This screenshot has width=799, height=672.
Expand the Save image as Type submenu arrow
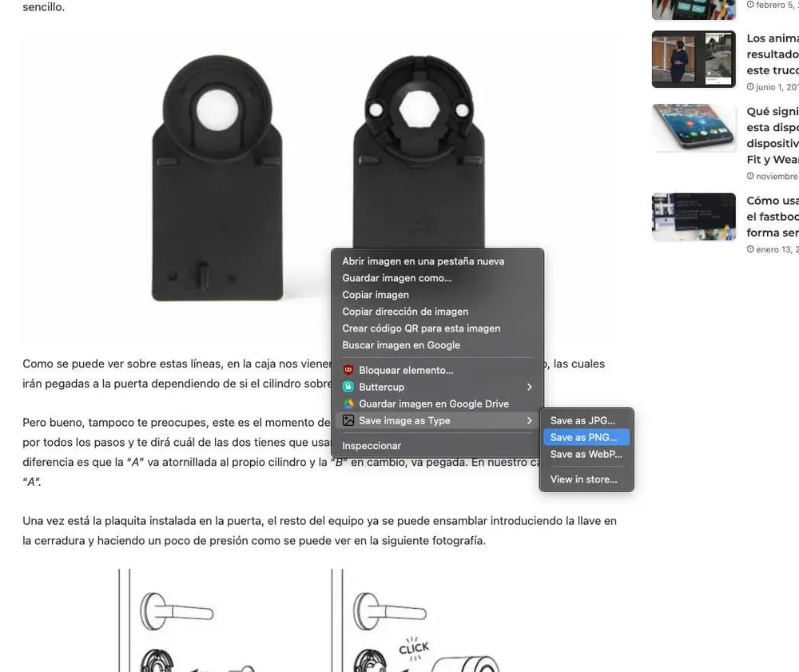pyautogui.click(x=529, y=420)
